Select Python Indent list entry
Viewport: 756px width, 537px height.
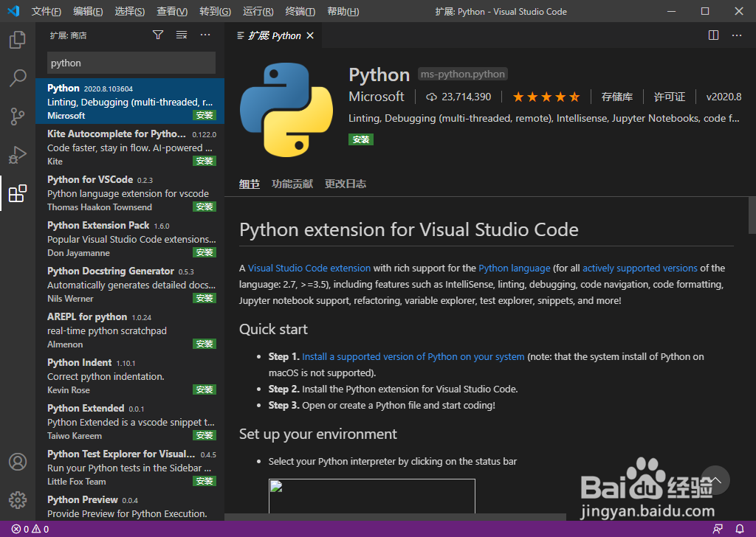(130, 375)
